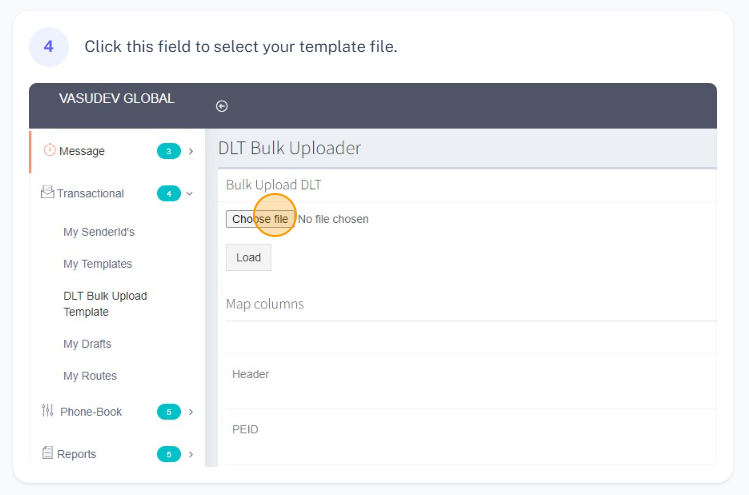Click the Load button
Viewport: 749px width, 495px height.
(x=248, y=258)
